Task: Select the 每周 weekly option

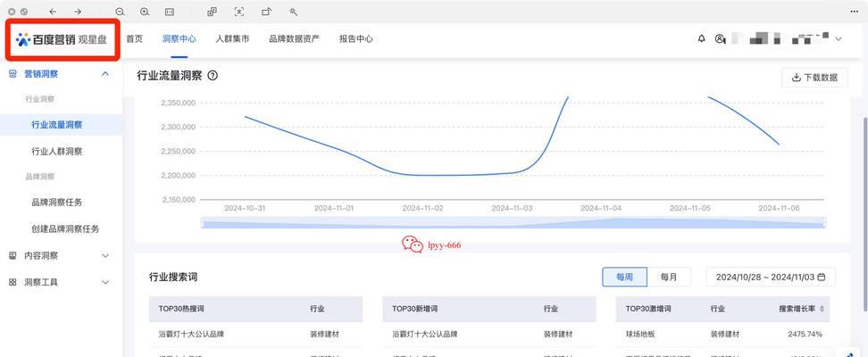Action: point(624,277)
